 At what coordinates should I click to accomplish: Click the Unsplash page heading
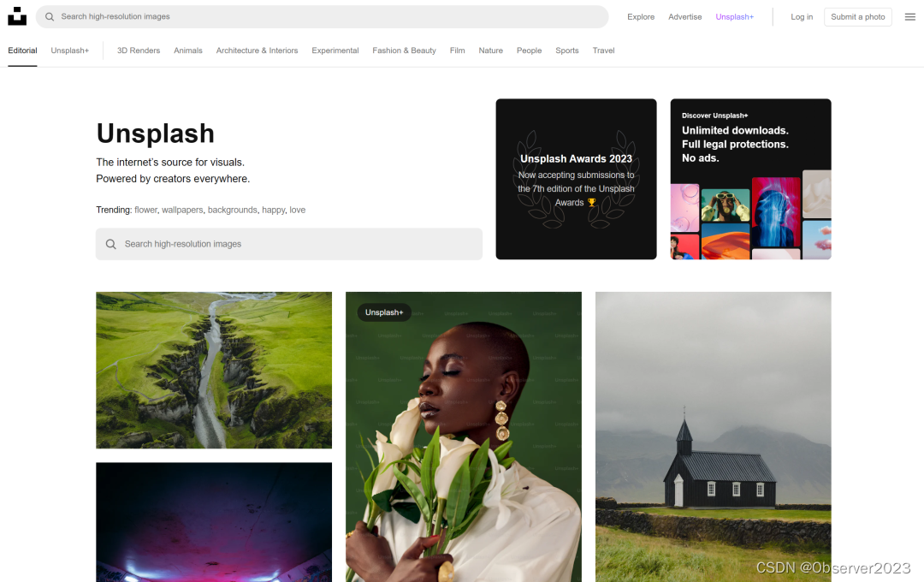(x=156, y=134)
